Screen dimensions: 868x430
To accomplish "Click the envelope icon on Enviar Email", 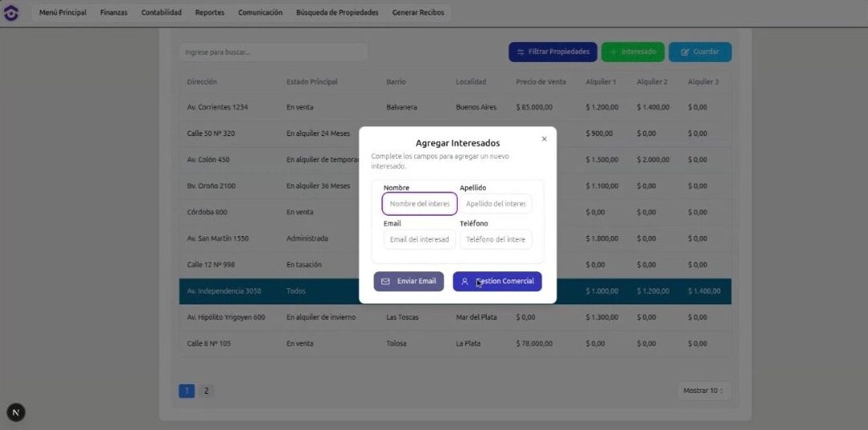I will [x=385, y=282].
